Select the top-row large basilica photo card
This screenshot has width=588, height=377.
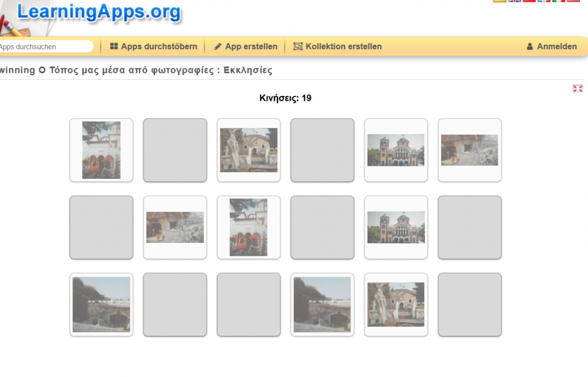coord(396,150)
